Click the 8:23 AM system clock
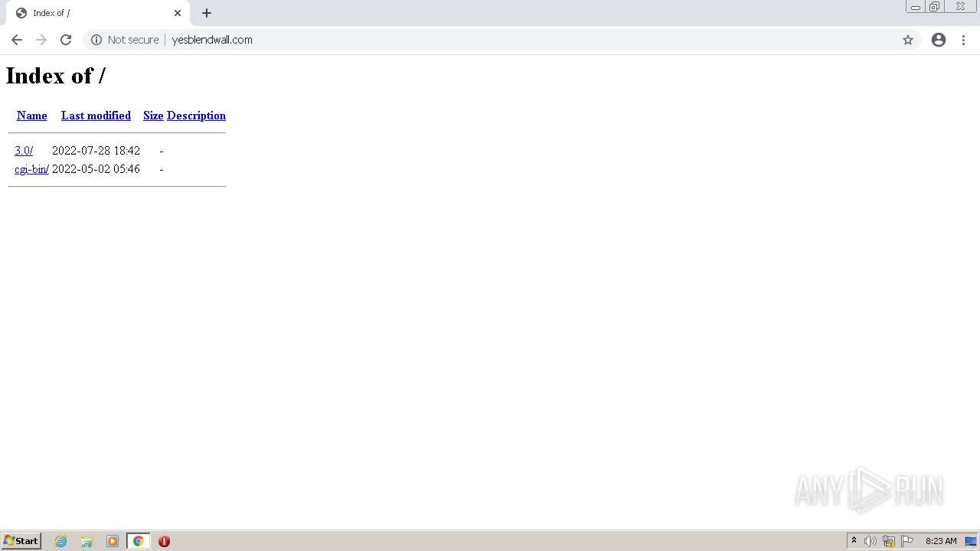 click(941, 541)
